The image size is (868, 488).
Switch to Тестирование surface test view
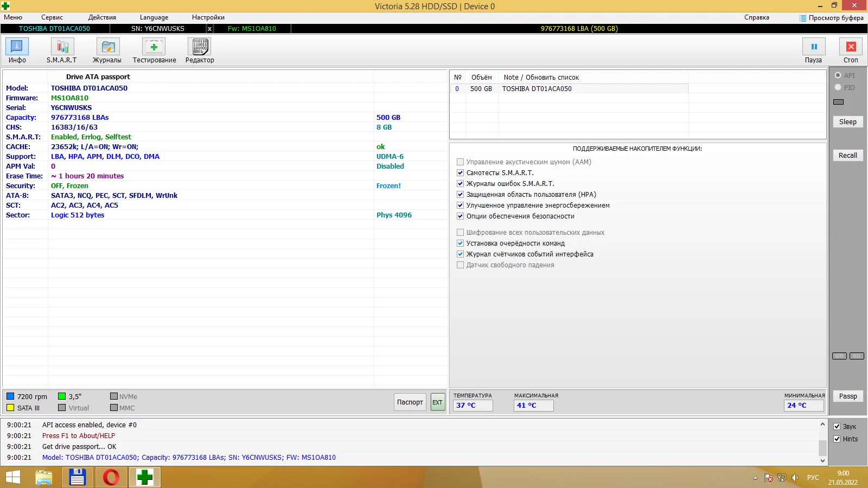(x=154, y=50)
